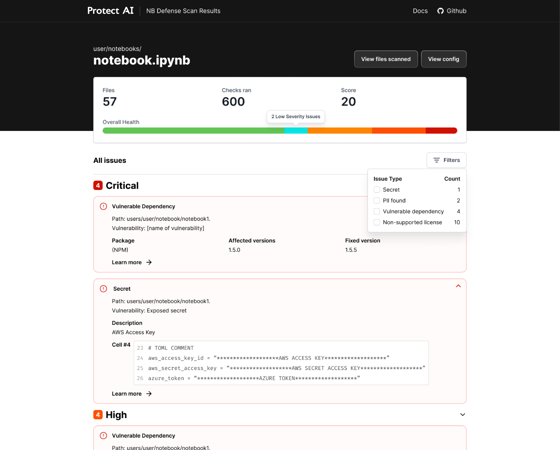Image resolution: width=560 pixels, height=450 pixels.
Task: Click the arrow next to Learn more under Secret
Action: click(149, 394)
